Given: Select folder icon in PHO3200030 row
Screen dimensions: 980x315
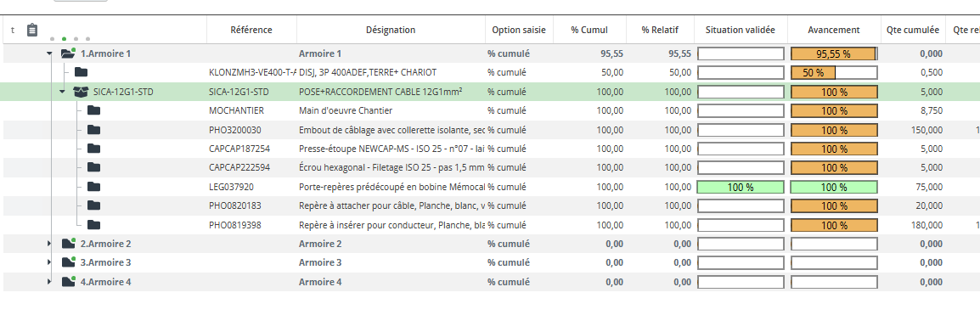Looking at the screenshot, I should click(93, 129).
